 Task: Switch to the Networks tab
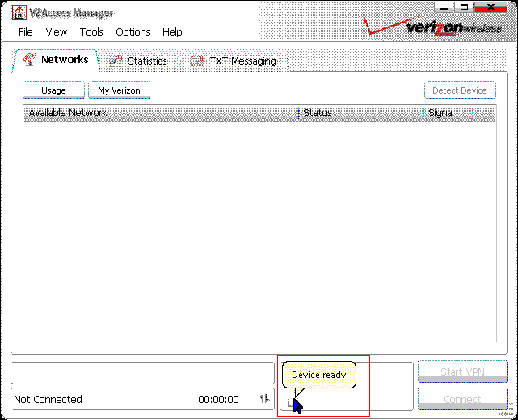tap(56, 60)
